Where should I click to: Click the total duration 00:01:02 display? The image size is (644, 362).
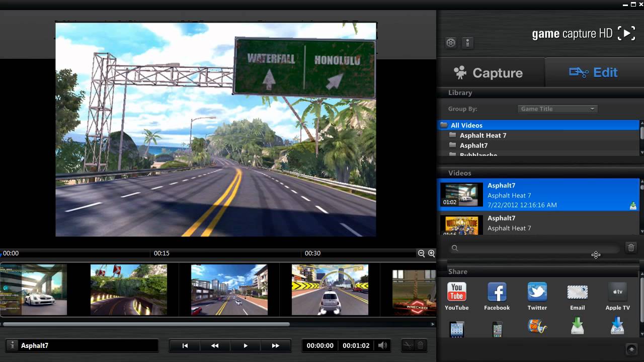pos(356,345)
